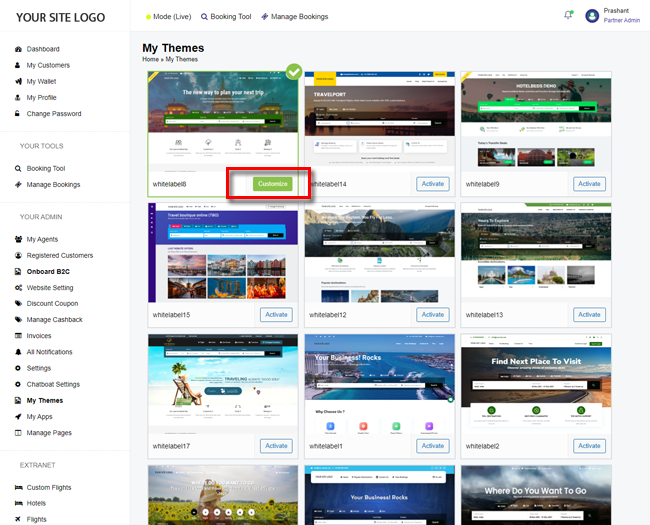The image size is (650, 525).
Task: Click the Dashboard icon in sidebar
Action: (18, 49)
